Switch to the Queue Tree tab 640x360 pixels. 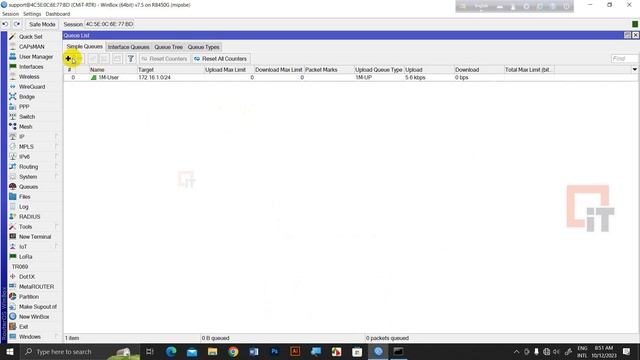tap(168, 47)
